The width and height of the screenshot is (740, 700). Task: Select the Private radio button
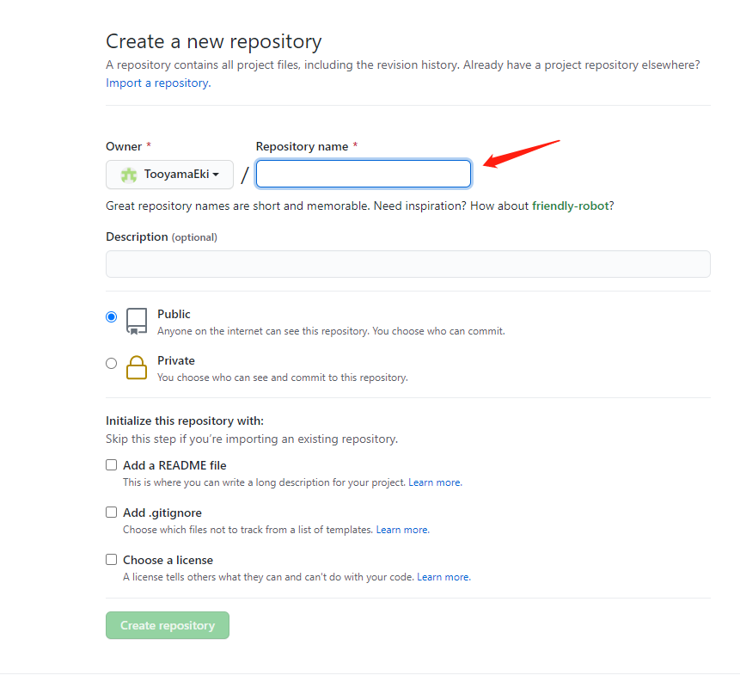pos(112,363)
